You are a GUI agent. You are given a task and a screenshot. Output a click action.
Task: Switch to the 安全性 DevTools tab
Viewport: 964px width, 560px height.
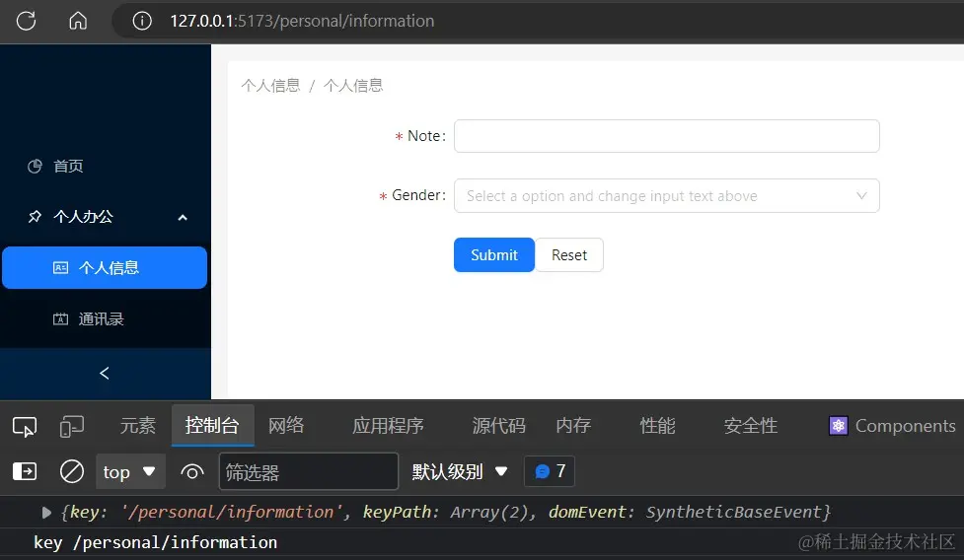(x=751, y=426)
